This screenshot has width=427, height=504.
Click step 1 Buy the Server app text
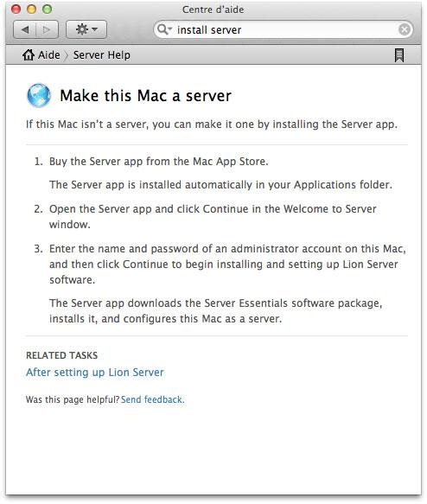159,162
